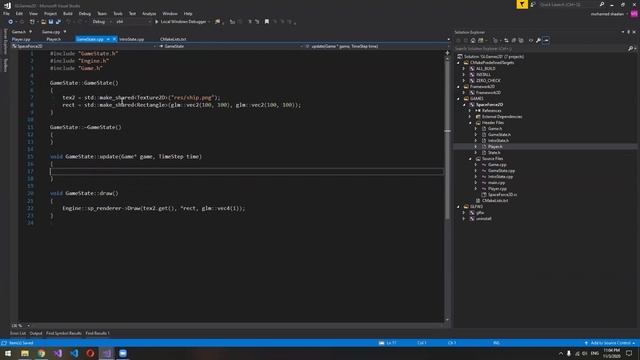Switch to the CMakeLists.txt tab
Viewport: 640px width, 360px height.
click(x=173, y=39)
